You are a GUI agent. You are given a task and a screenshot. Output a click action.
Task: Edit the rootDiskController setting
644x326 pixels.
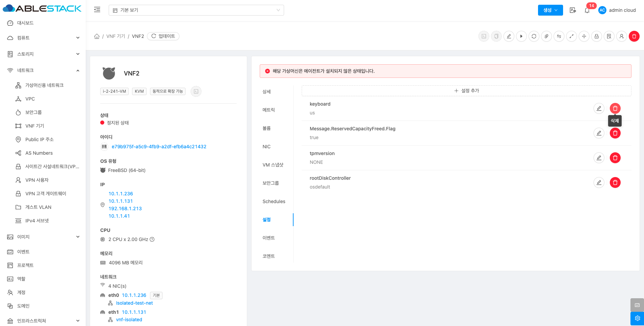point(599,182)
